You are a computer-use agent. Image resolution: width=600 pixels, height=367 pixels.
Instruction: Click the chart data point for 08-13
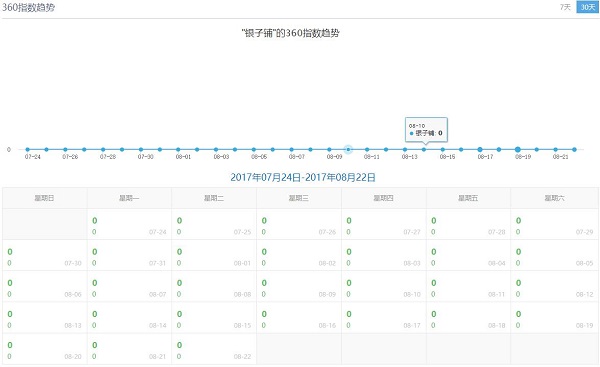pyautogui.click(x=405, y=150)
